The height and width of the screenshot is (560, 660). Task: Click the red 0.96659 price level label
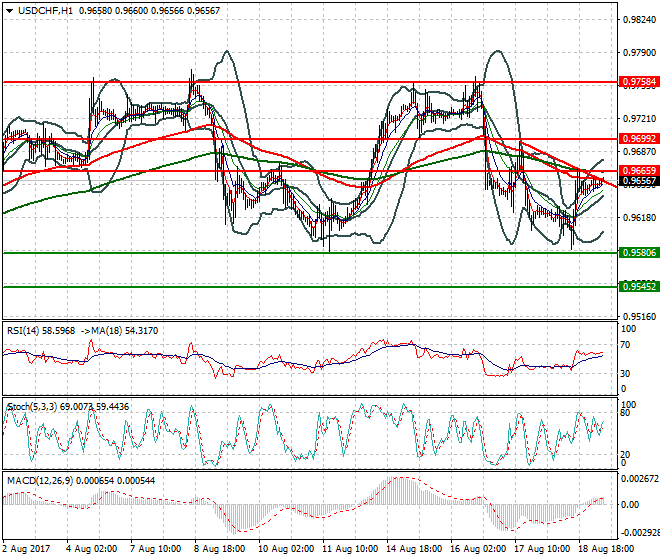[x=639, y=171]
